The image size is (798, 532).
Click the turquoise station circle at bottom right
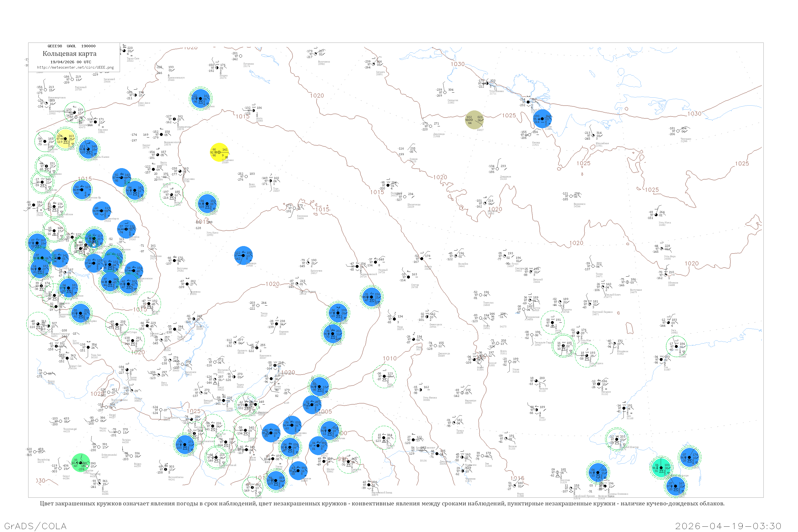661,468
